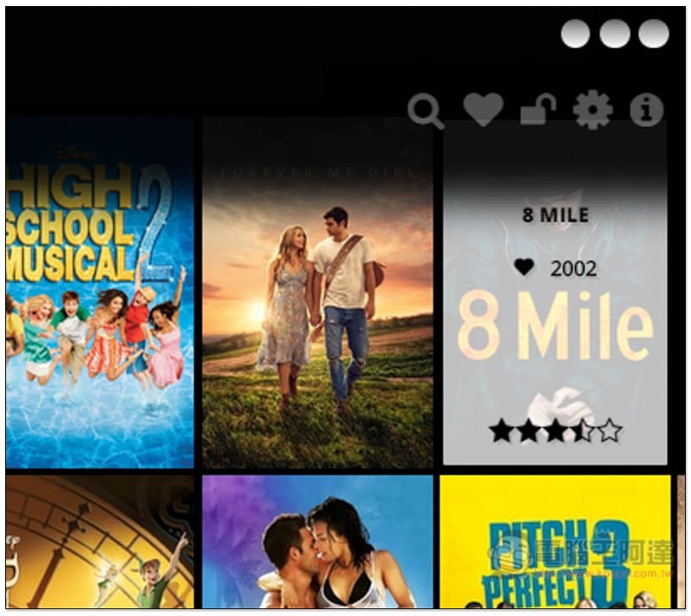Select the Peter Pan clock poster
691x616 pixels.
coord(99,542)
